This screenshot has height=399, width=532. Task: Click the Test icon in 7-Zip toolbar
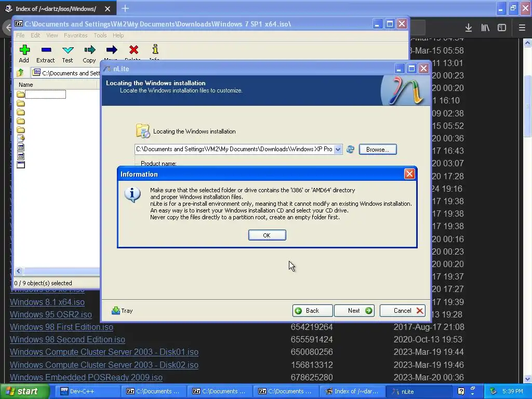coord(68,54)
